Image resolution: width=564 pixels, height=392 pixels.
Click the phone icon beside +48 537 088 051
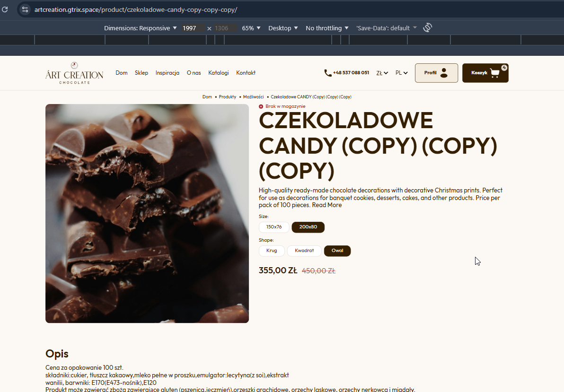point(328,73)
